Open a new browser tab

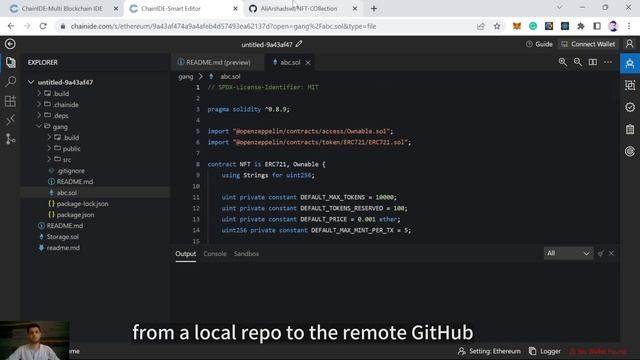pos(374,9)
